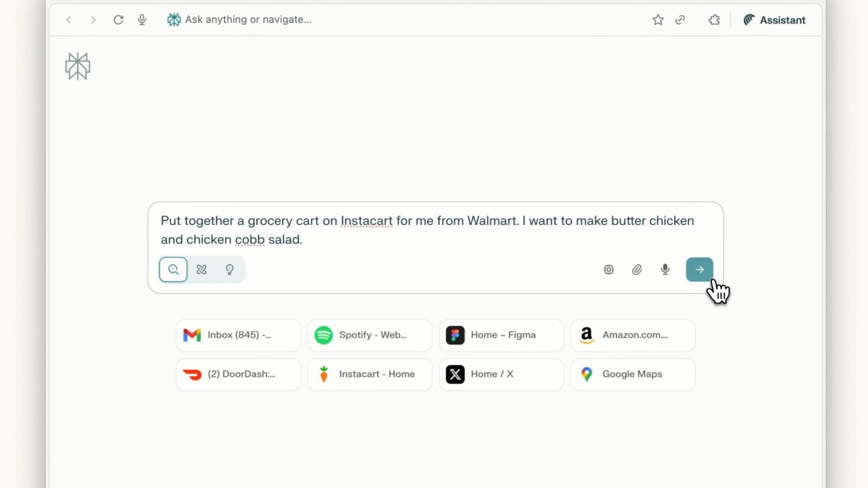The width and height of the screenshot is (868, 488).
Task: Open the browser extensions puzzle icon
Action: coord(714,20)
